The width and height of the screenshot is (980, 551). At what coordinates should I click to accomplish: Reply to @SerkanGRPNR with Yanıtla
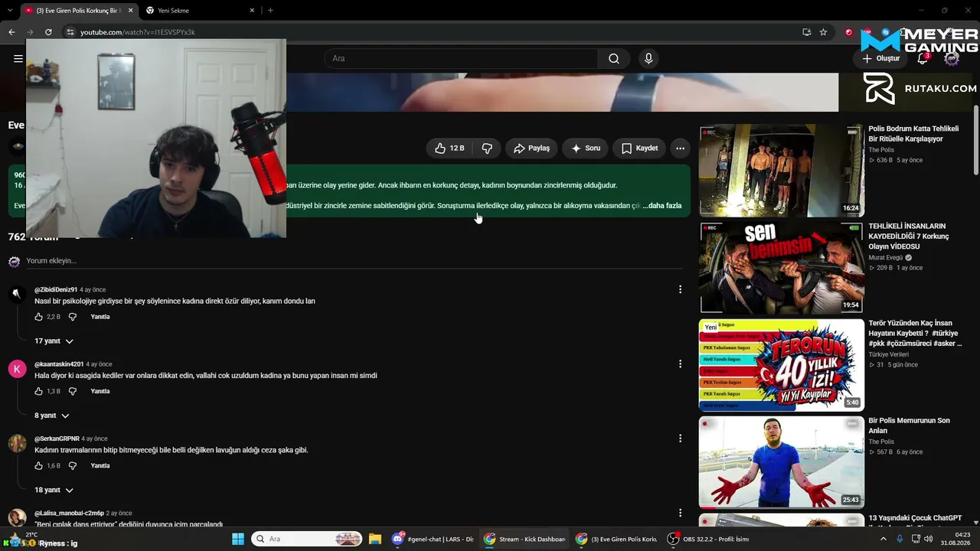point(100,465)
